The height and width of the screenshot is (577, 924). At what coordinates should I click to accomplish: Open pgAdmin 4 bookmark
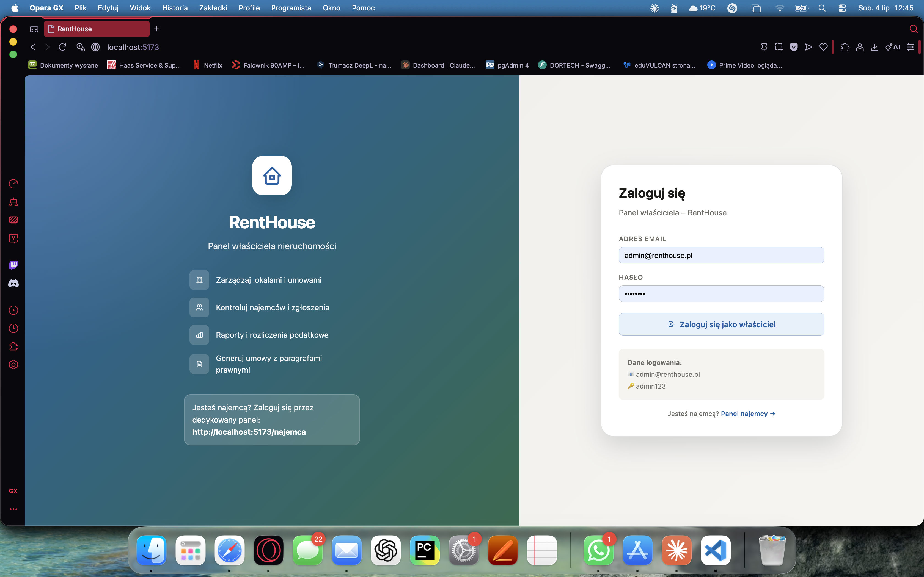coord(507,65)
